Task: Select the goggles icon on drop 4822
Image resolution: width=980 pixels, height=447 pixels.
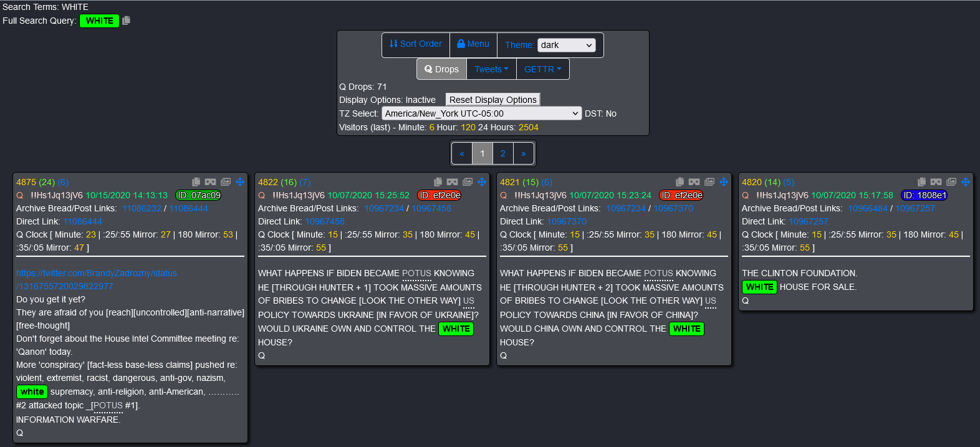Action: (452, 182)
